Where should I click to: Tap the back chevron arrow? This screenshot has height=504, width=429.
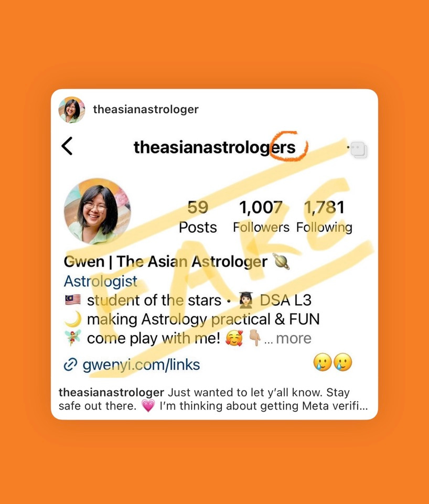point(67,146)
